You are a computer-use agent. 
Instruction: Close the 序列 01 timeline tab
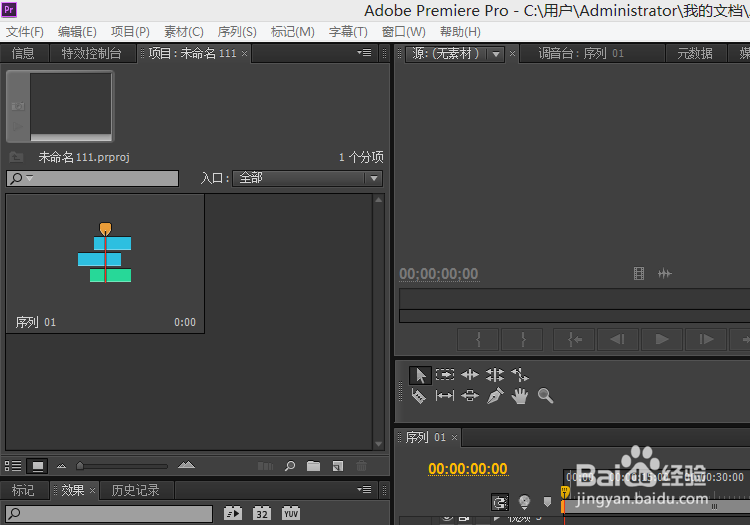454,437
